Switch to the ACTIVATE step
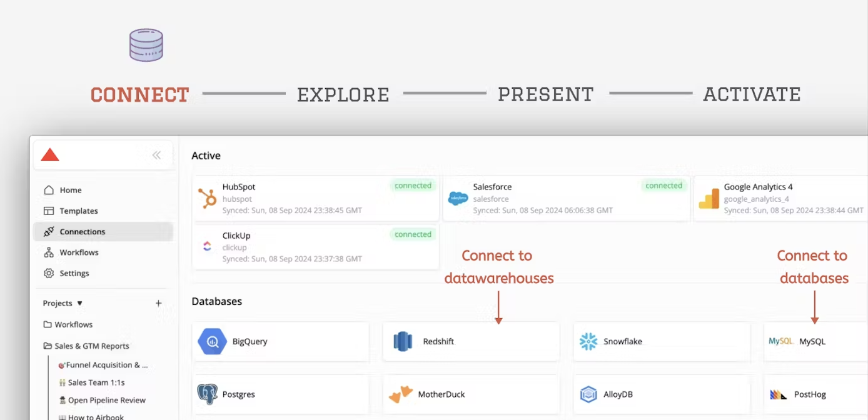The image size is (868, 420). (x=752, y=94)
